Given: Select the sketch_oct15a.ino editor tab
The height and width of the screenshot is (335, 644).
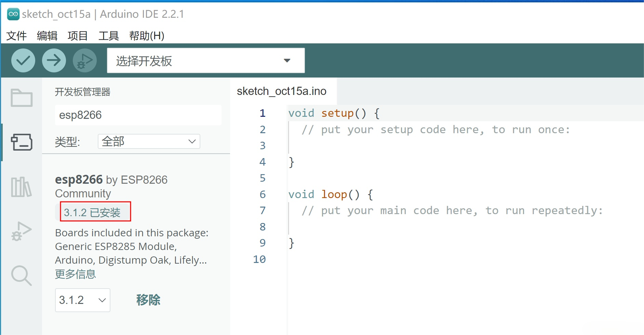Looking at the screenshot, I should (281, 91).
